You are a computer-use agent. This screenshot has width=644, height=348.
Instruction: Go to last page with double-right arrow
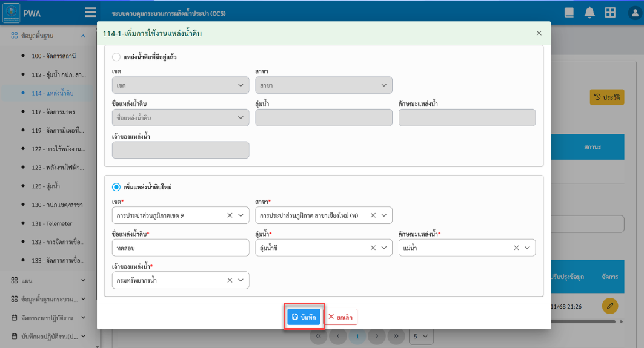tap(396, 336)
